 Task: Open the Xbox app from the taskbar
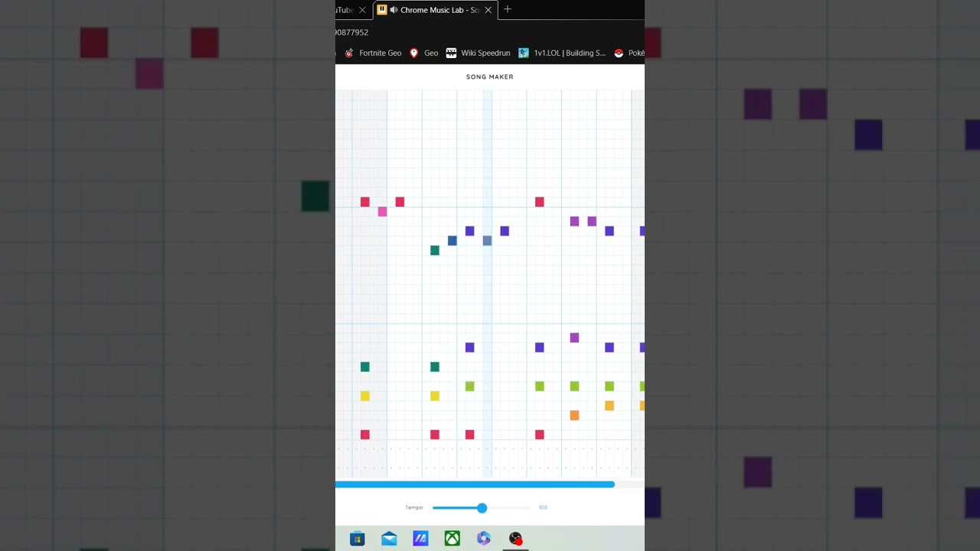pyautogui.click(x=452, y=539)
